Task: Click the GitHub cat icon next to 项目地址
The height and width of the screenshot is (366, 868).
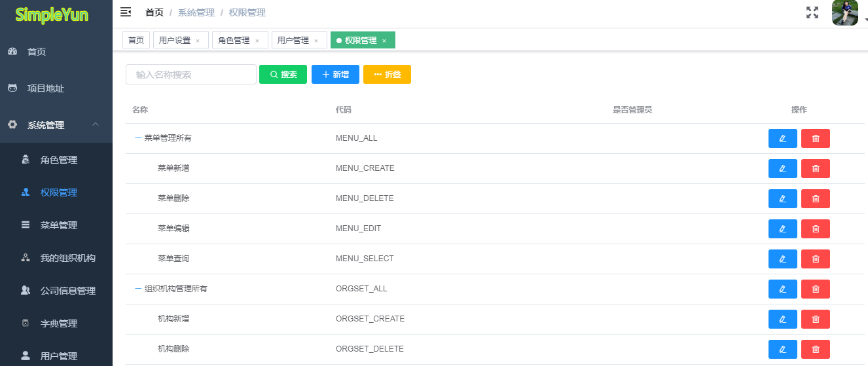Action: pyautogui.click(x=12, y=88)
